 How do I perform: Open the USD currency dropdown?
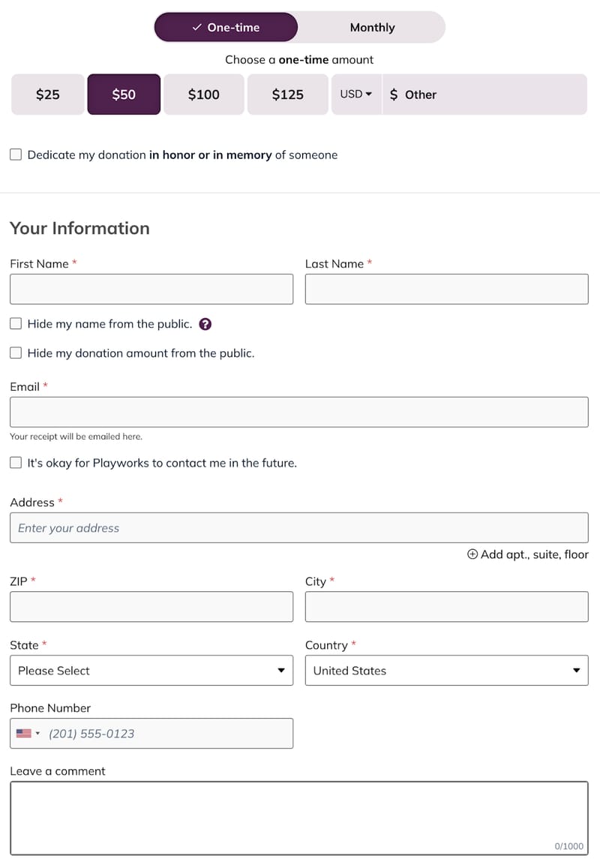click(x=355, y=95)
